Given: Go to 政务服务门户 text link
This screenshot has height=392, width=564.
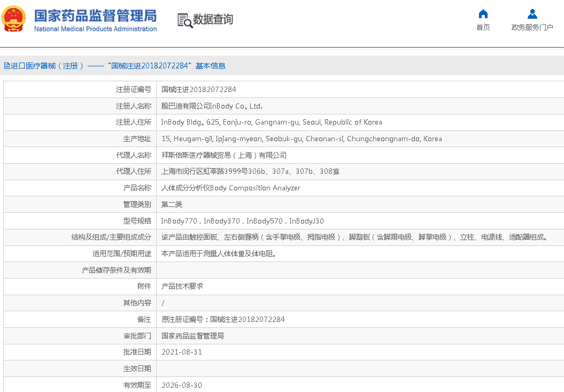Looking at the screenshot, I should pyautogui.click(x=532, y=28).
